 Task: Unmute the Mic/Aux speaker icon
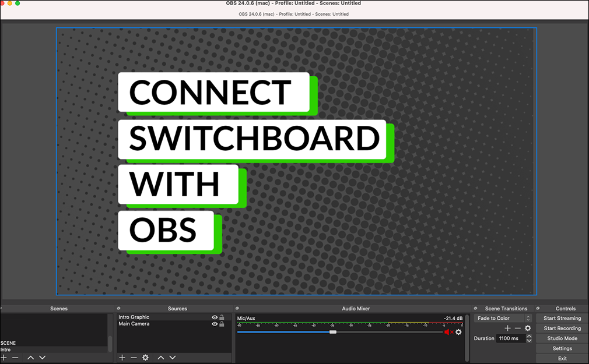click(448, 332)
